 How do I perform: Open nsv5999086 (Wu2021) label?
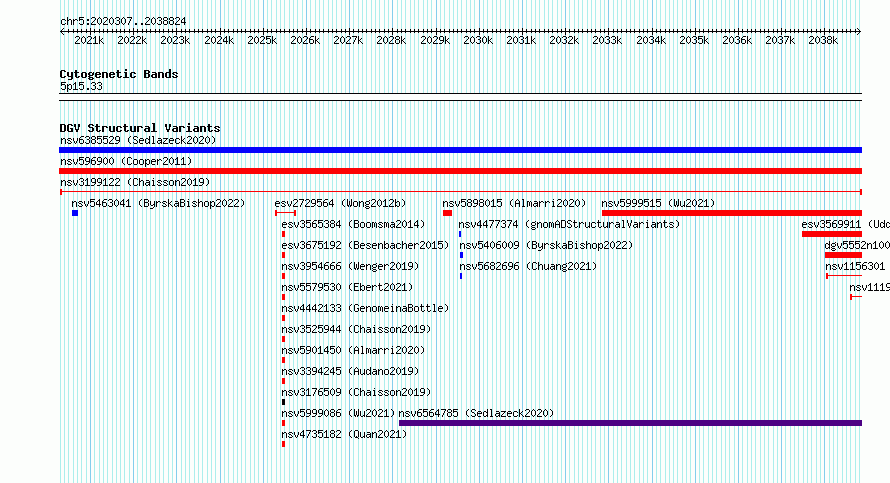(338, 413)
